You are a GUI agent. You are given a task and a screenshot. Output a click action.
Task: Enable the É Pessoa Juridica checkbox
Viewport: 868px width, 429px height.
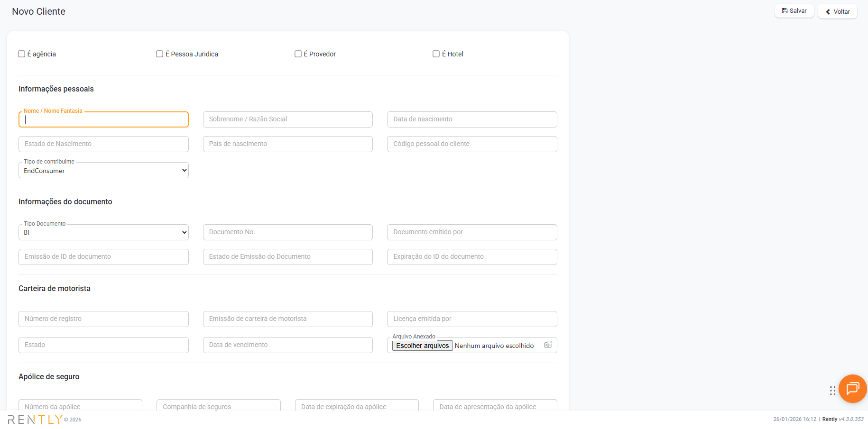click(x=160, y=54)
